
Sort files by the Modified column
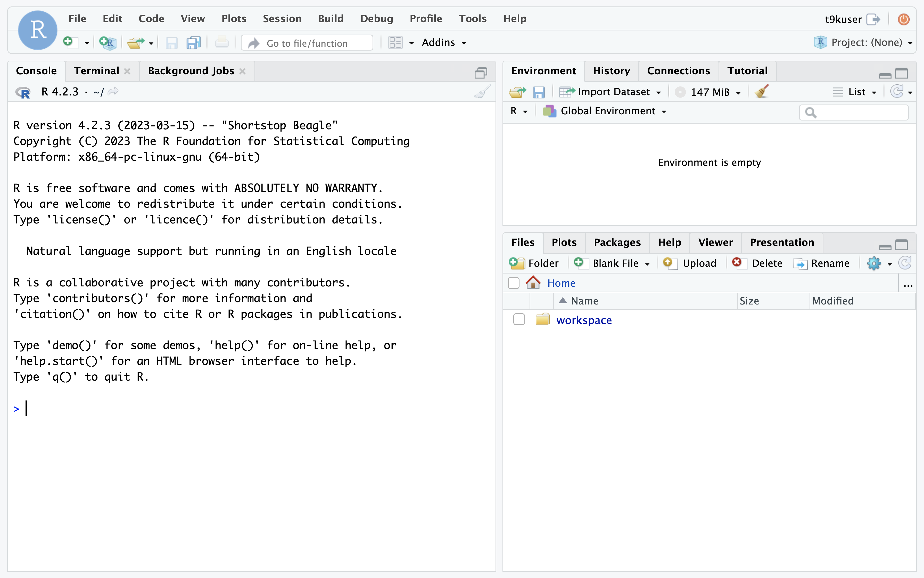862,301
